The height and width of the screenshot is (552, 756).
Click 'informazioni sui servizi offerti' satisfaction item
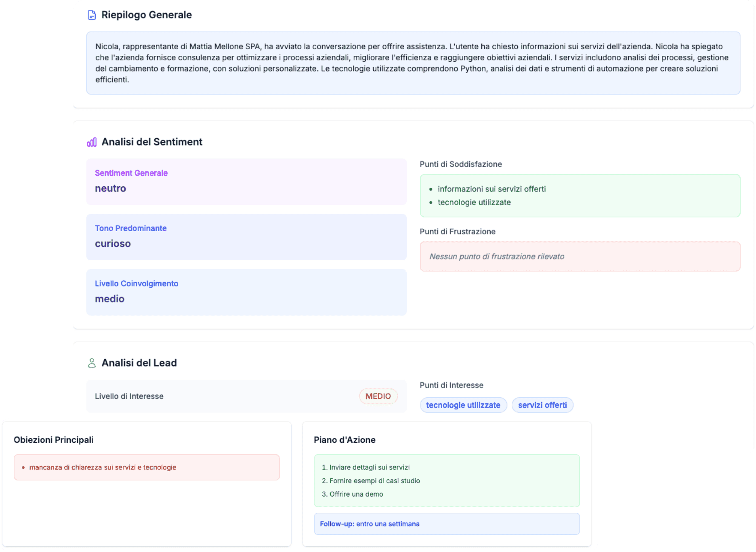[491, 189]
